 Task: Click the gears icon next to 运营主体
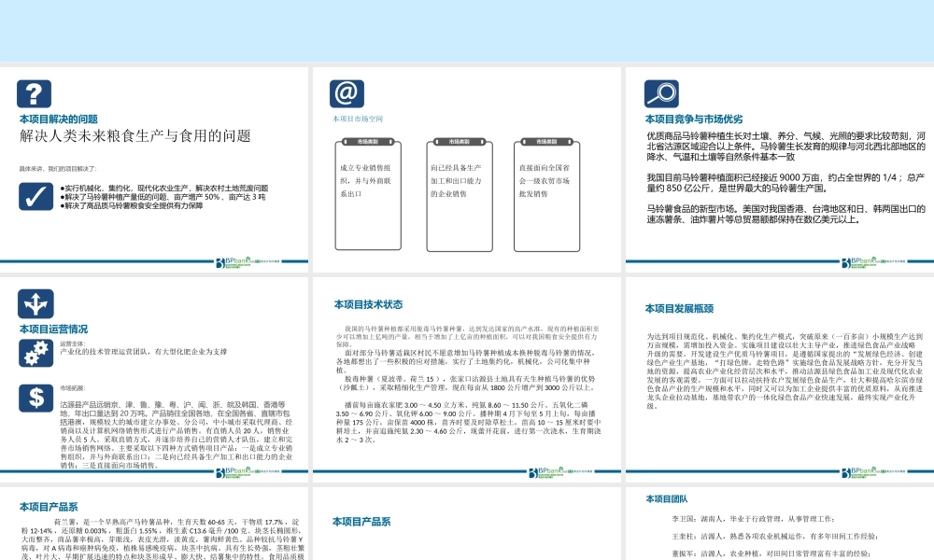(x=35, y=351)
